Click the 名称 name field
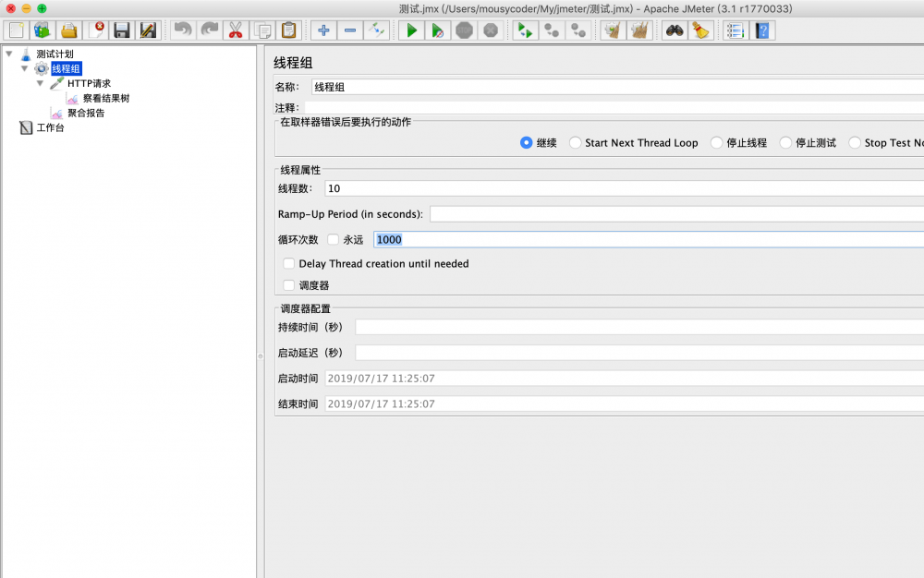Viewport: 924px width, 578px height. click(617, 87)
